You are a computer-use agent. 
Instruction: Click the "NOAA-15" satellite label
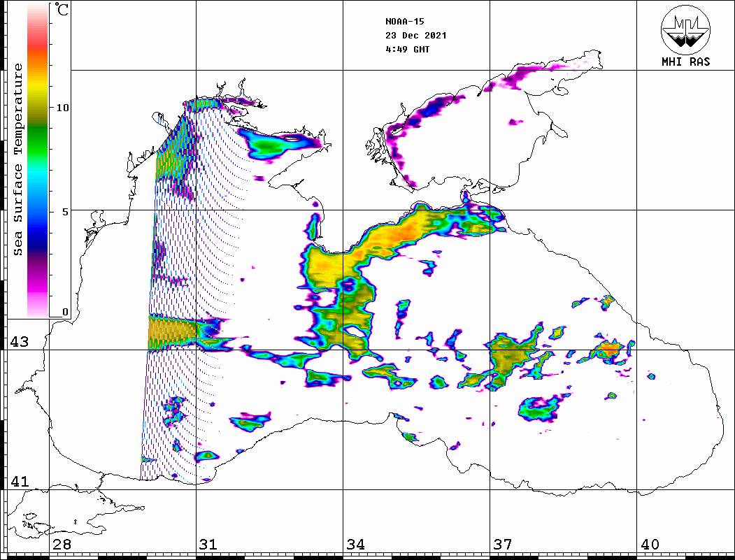coord(404,22)
